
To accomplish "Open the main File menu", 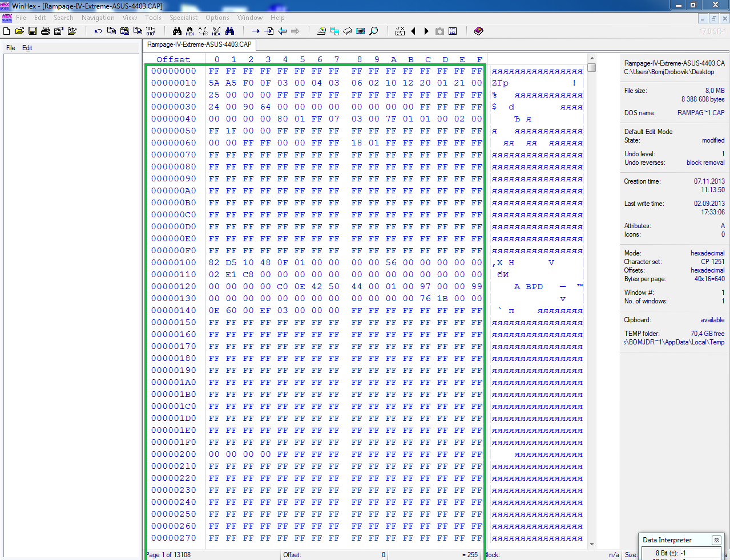I will pos(21,18).
